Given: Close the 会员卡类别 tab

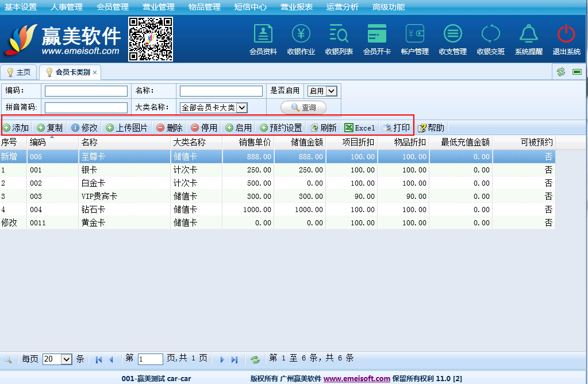Looking at the screenshot, I should [x=95, y=72].
